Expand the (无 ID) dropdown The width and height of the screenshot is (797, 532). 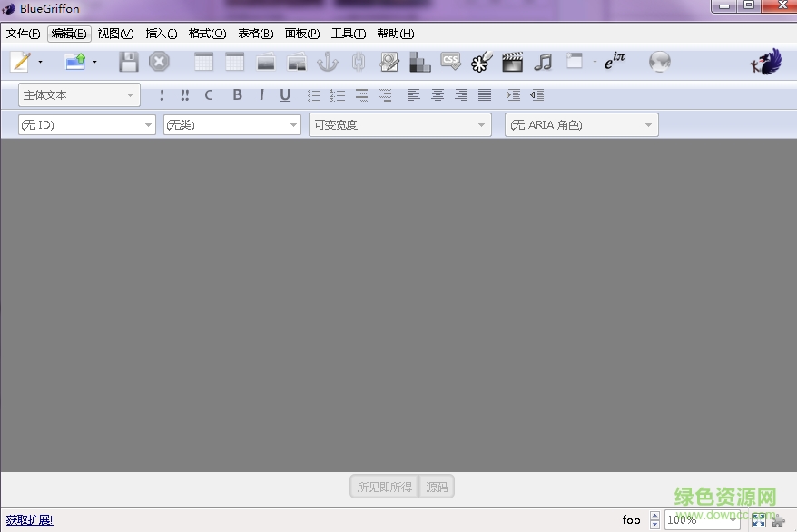tap(86, 124)
